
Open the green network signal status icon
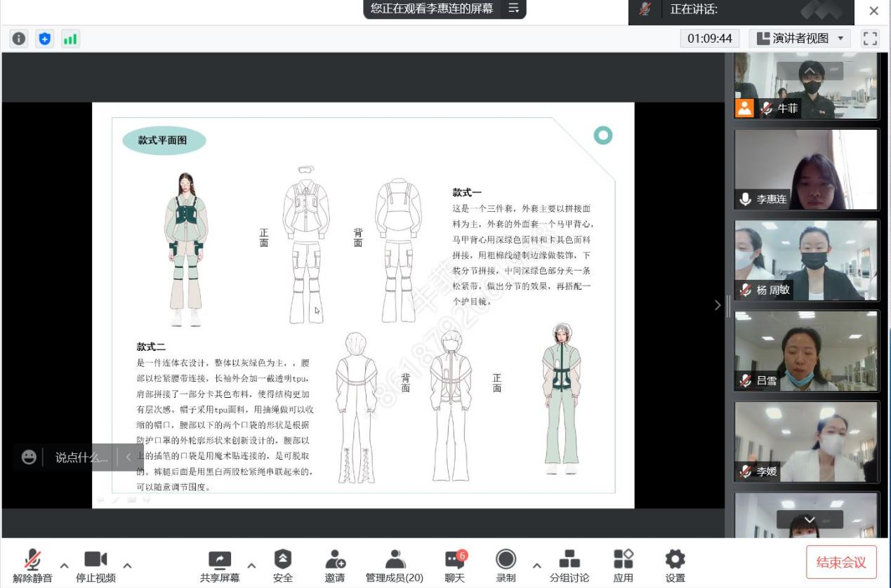point(70,39)
